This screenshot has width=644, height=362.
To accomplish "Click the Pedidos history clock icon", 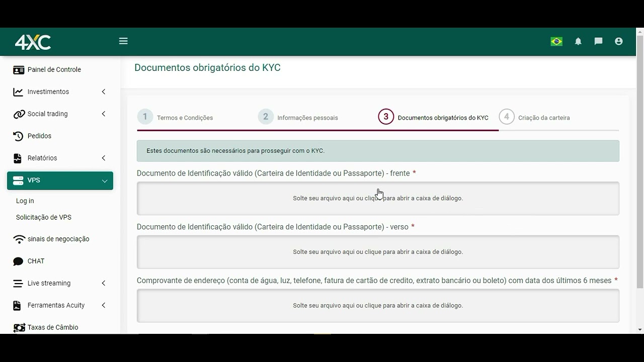I will (x=18, y=136).
